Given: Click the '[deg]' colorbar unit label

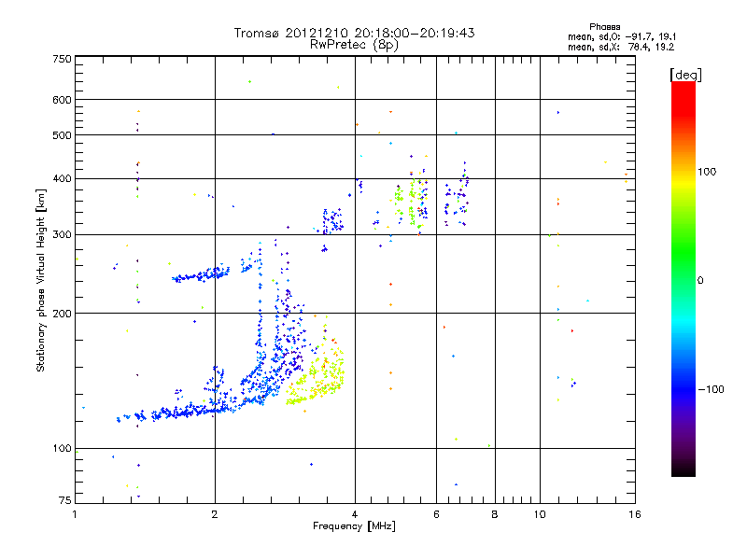Looking at the screenshot, I should tap(685, 75).
